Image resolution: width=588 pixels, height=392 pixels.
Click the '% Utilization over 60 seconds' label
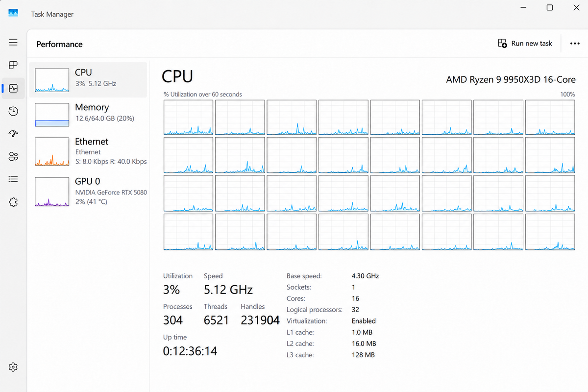pos(202,94)
